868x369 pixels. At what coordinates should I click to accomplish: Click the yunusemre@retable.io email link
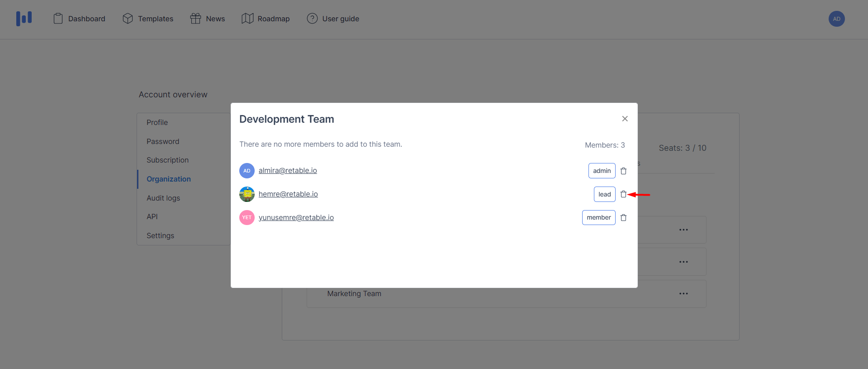point(296,218)
